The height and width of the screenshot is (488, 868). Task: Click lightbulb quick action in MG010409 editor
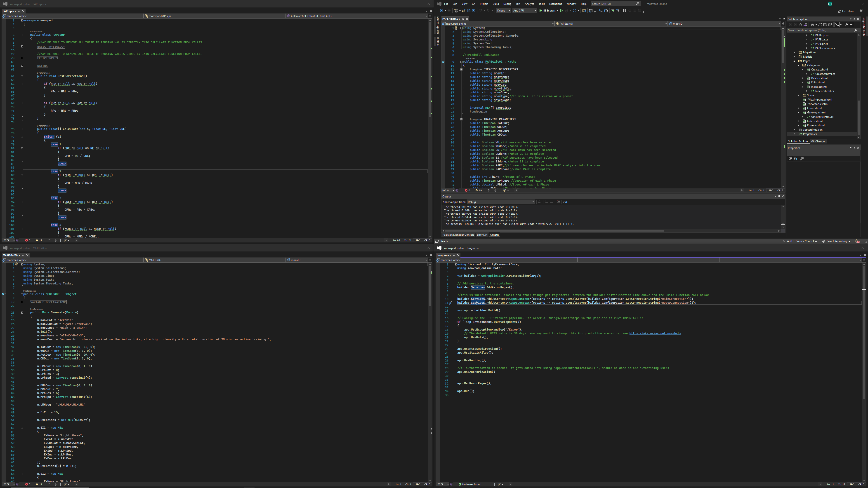point(16,264)
